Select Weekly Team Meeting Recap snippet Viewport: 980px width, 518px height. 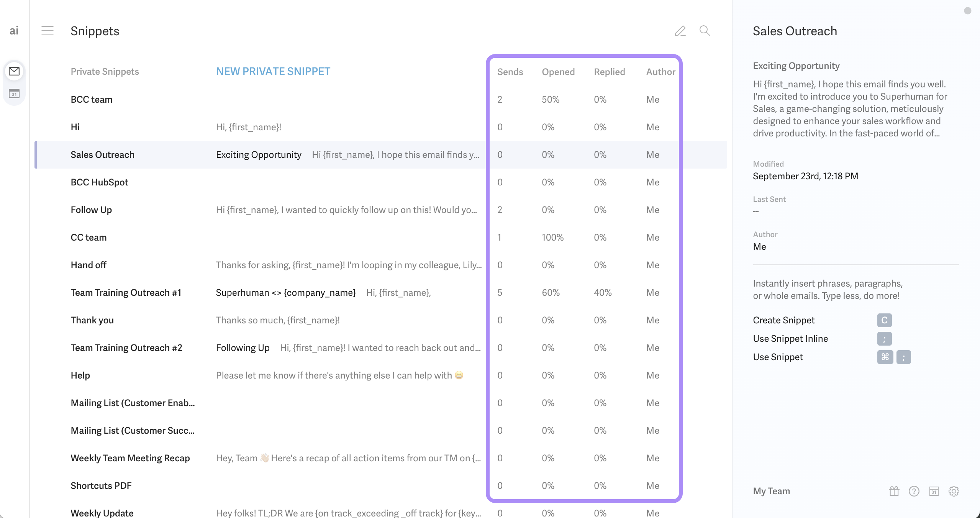pyautogui.click(x=130, y=458)
